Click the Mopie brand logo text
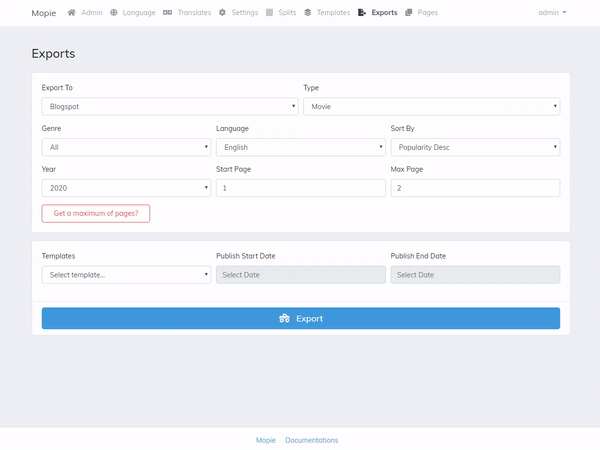Image resolution: width=600 pixels, height=450 pixels. tap(44, 13)
